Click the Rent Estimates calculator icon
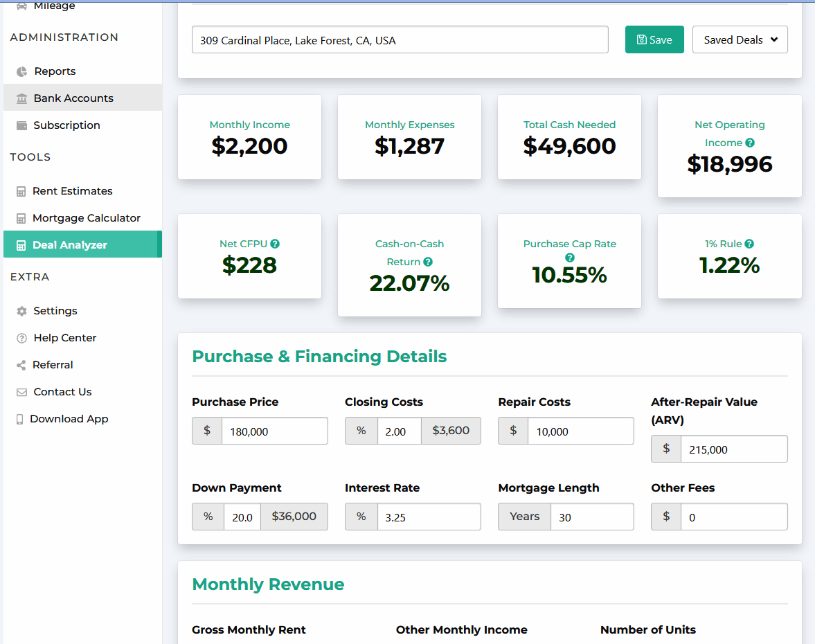Screen dimensions: 815x644 click(x=21, y=191)
